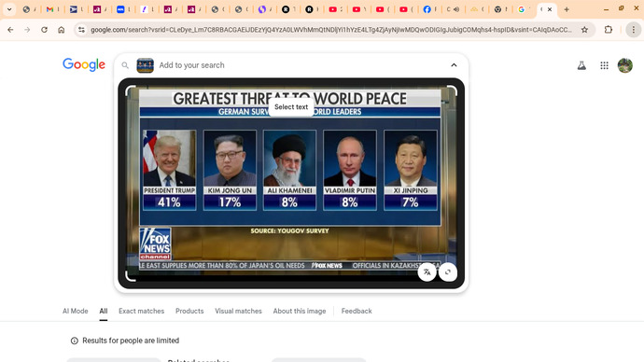Click the search magnifier icon
The width and height of the screenshot is (644, 362).
(x=125, y=65)
